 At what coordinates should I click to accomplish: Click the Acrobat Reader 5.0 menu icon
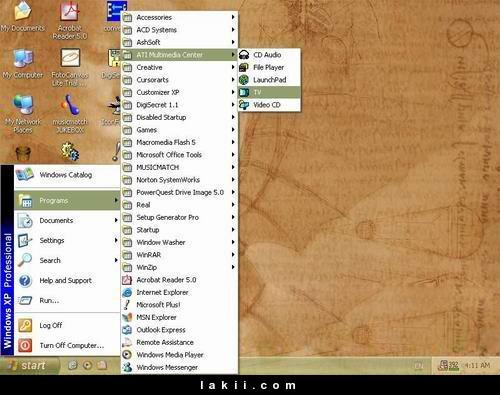127,280
